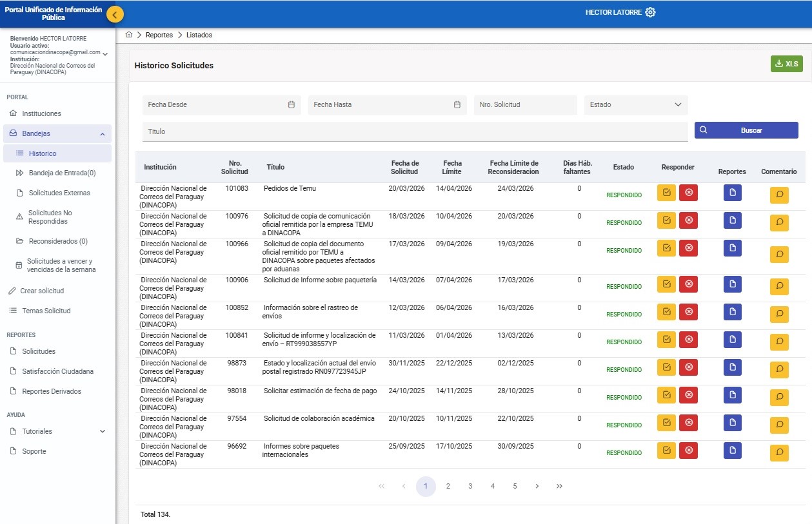Open calendar icon in Fecha Hasta field

(457, 104)
